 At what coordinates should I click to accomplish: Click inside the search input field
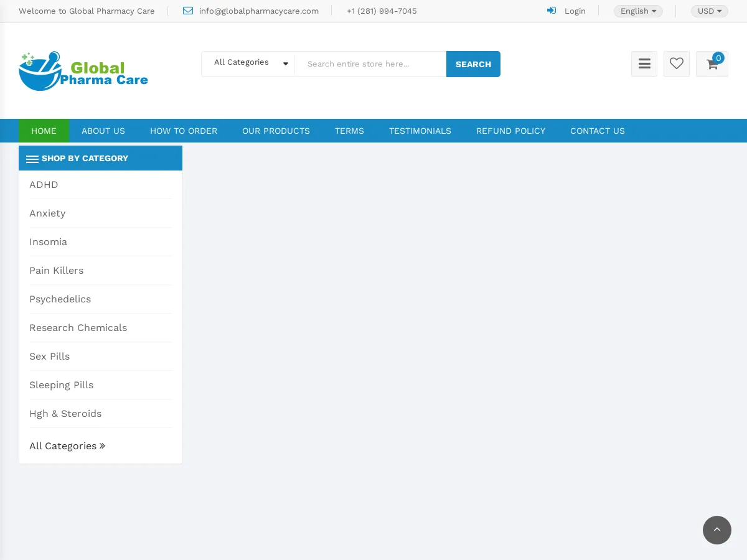(x=370, y=63)
